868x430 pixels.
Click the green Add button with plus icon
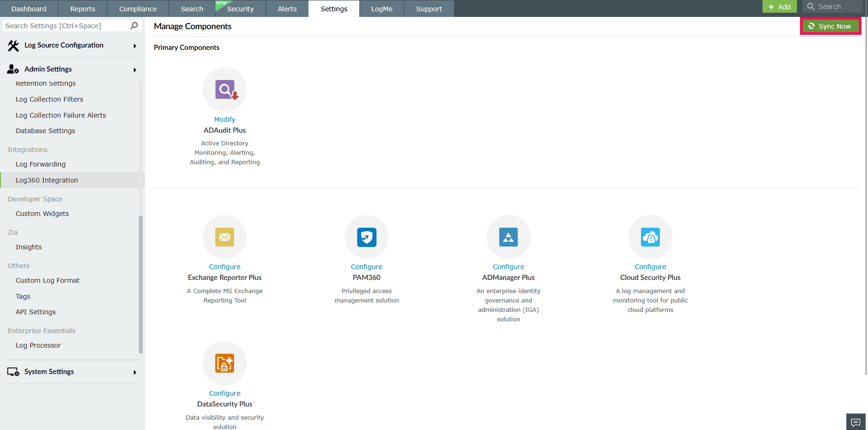[x=779, y=7]
